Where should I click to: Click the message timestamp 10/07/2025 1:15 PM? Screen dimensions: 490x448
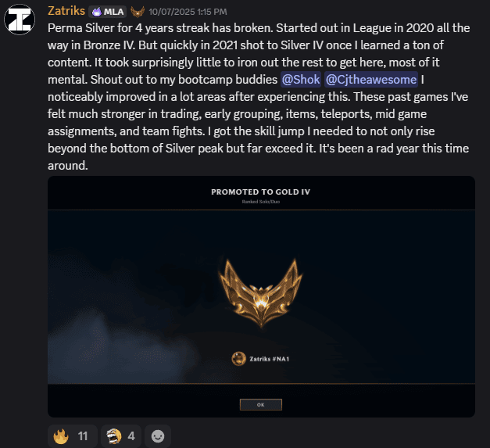188,12
